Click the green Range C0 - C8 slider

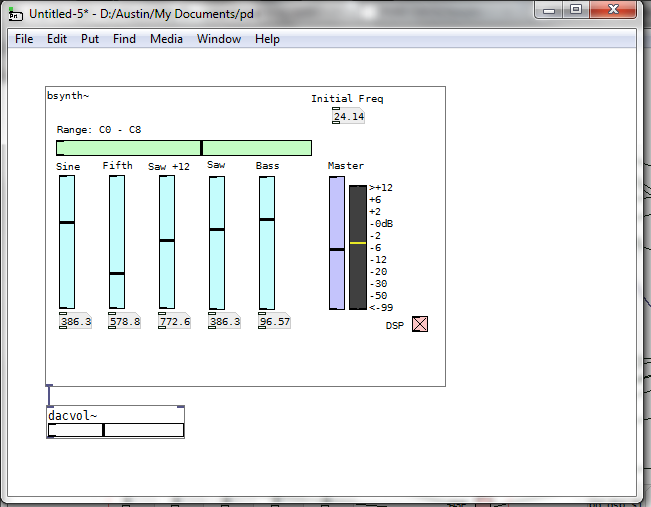point(184,148)
